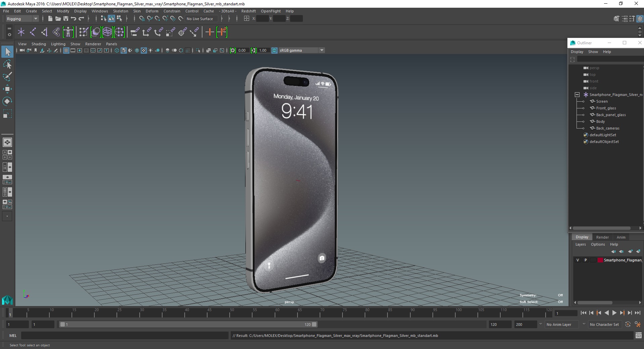Screen dimensions: 644x349
Task: Open Animation Preferences running-man icon
Action: pos(638,325)
